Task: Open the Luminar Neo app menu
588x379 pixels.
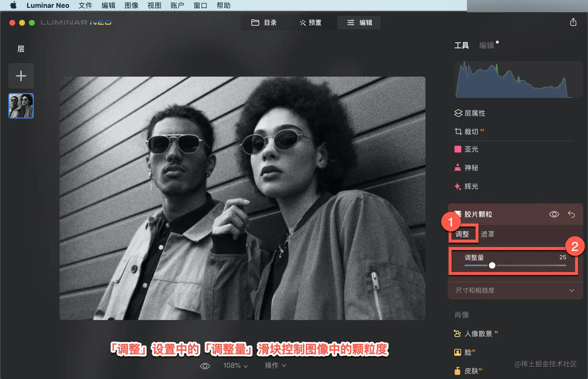Action: coord(48,5)
